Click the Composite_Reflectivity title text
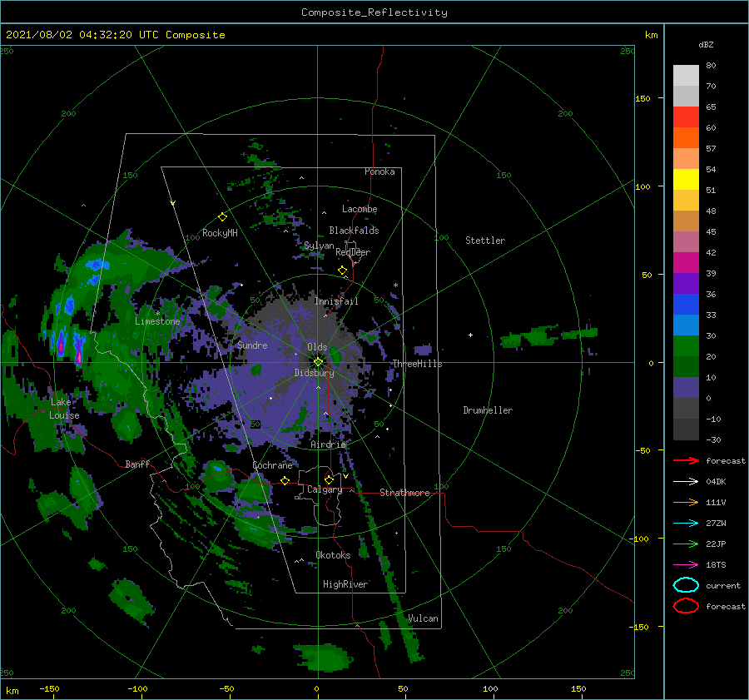The image size is (749, 700). click(x=374, y=12)
